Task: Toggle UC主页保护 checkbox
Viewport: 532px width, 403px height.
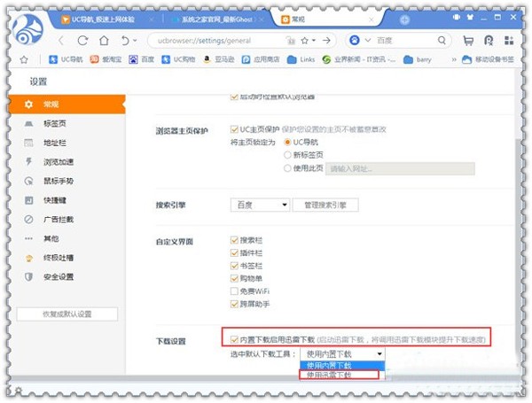Action: pyautogui.click(x=234, y=129)
